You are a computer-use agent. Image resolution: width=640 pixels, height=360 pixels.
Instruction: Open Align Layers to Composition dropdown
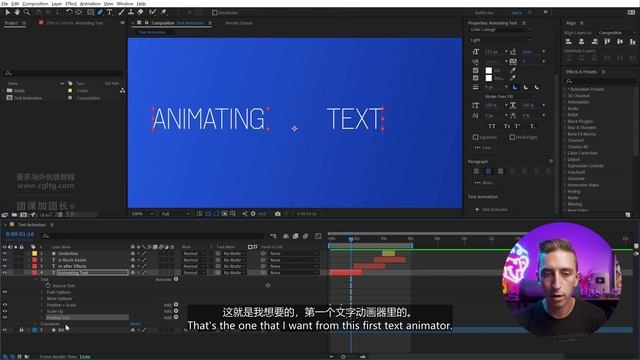tap(617, 33)
